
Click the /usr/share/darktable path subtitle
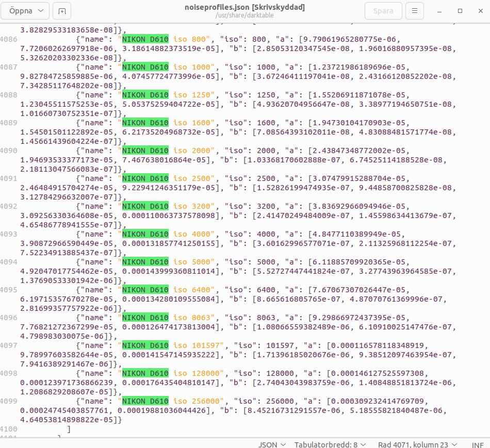(x=244, y=15)
